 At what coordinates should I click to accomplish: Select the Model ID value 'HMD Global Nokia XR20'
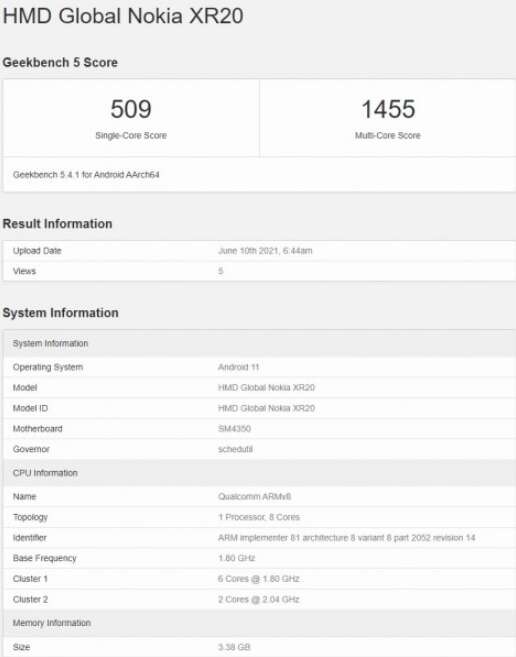266,408
